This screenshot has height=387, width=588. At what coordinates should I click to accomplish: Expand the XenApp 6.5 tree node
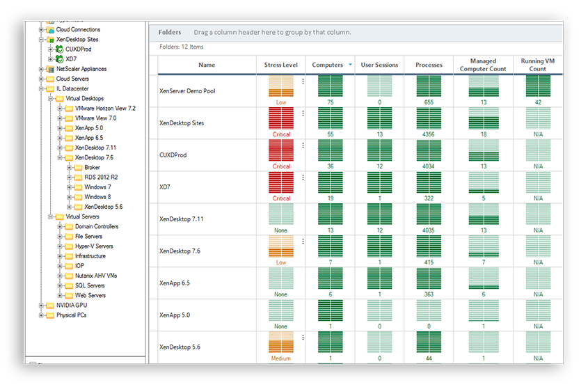coord(60,138)
